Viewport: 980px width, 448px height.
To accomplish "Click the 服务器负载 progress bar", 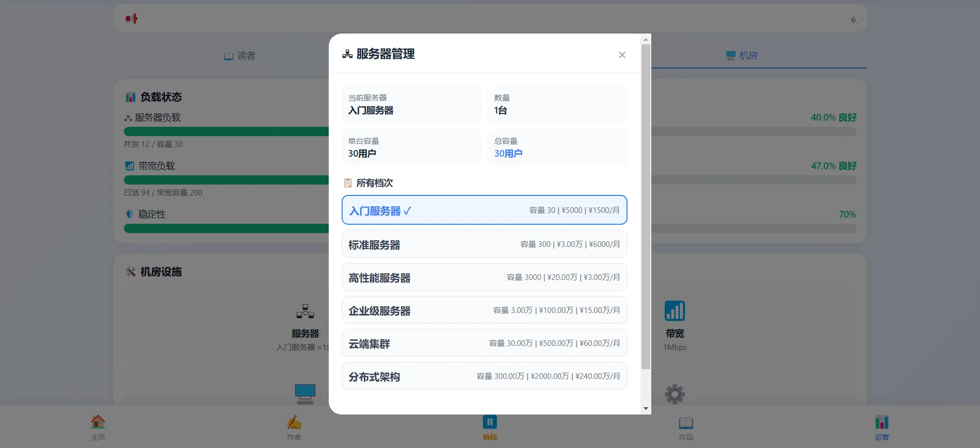I will [x=490, y=131].
